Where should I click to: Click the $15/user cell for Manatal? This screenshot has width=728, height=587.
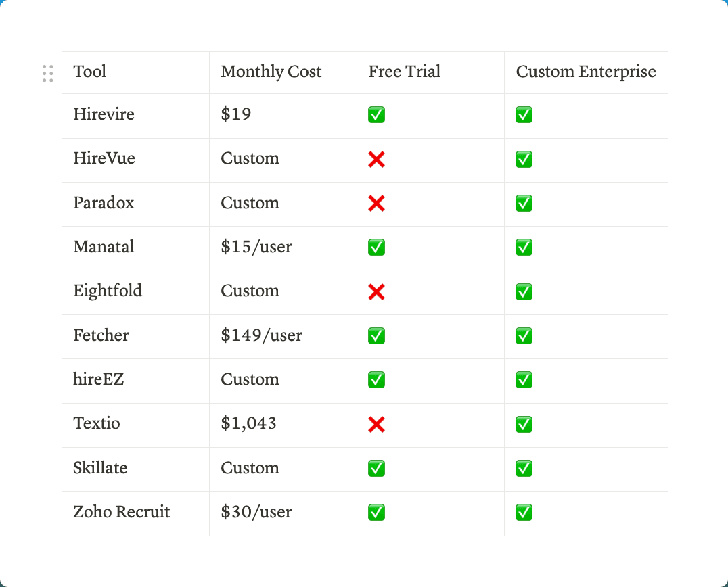pyautogui.click(x=256, y=247)
